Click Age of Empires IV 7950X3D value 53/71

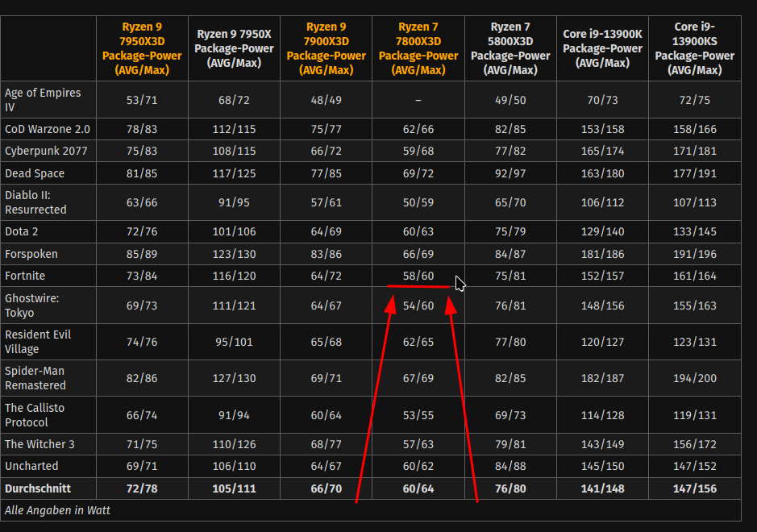(x=142, y=101)
